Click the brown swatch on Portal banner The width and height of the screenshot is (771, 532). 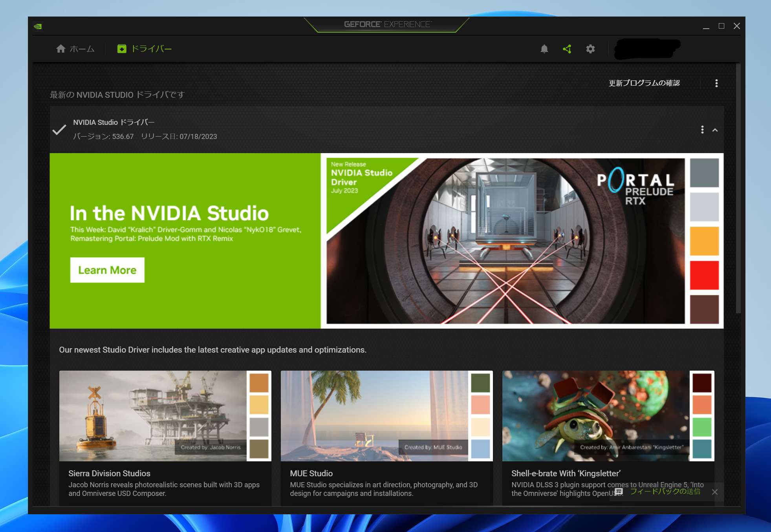tap(704, 309)
